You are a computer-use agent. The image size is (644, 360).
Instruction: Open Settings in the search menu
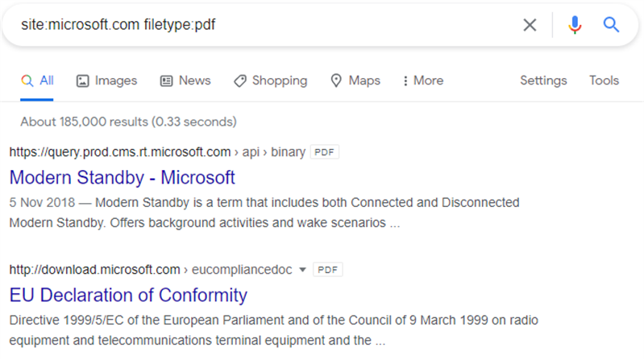point(543,81)
